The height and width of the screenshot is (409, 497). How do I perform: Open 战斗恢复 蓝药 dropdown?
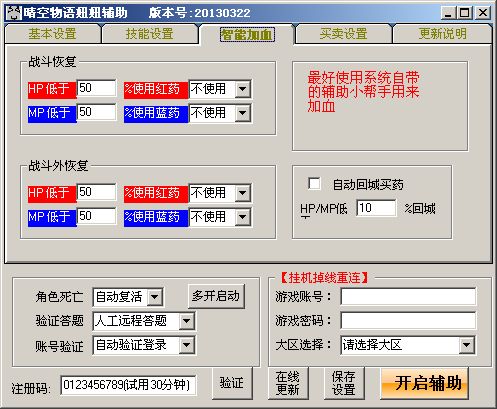tap(242, 113)
